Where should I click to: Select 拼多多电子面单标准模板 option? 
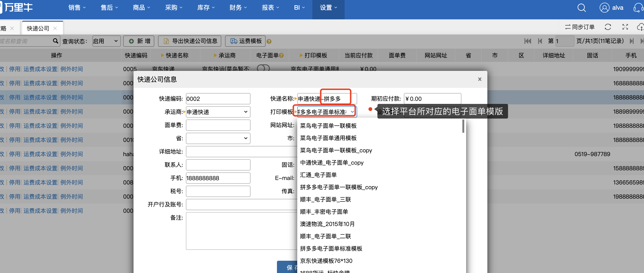[331, 248]
